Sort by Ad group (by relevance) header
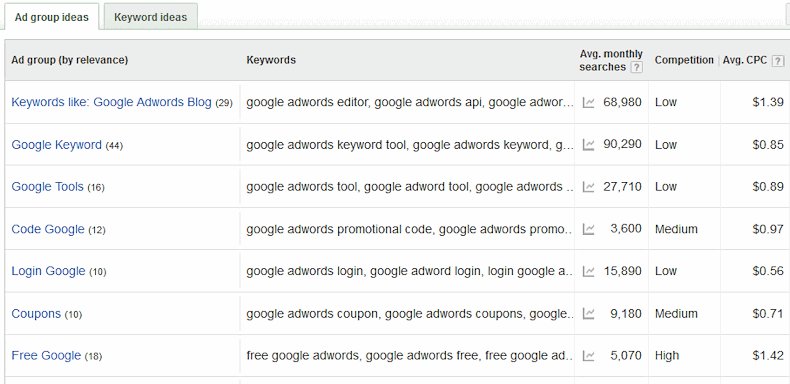790x384 pixels. 70,60
